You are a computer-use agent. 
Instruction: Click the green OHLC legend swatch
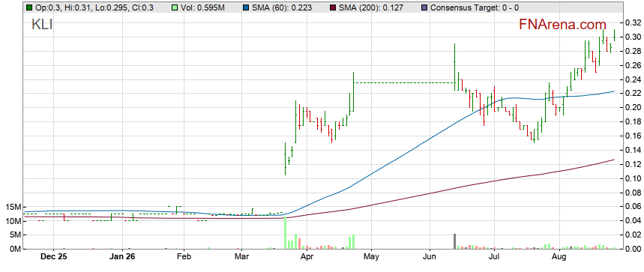(x=28, y=7)
